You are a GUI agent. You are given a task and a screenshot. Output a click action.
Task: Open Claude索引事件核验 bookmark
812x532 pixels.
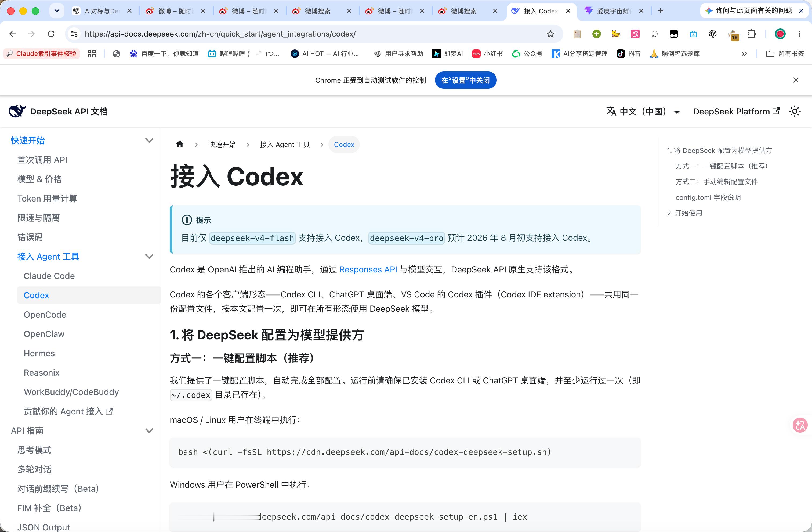click(42, 54)
